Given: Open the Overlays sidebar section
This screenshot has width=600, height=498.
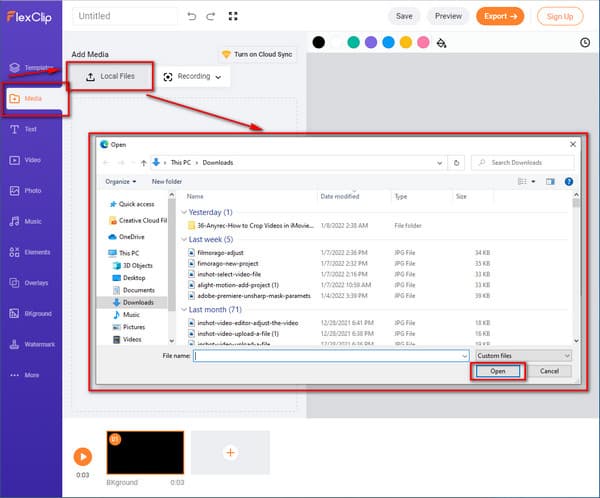Looking at the screenshot, I should tap(29, 283).
